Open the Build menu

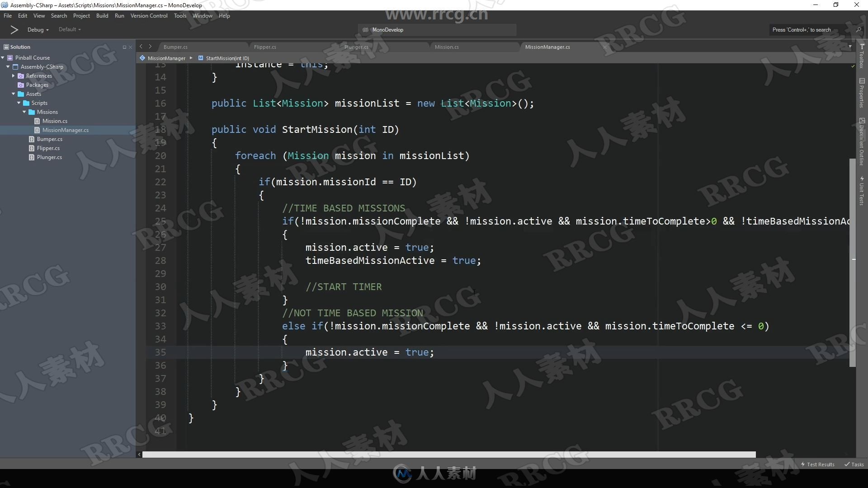[x=102, y=16]
